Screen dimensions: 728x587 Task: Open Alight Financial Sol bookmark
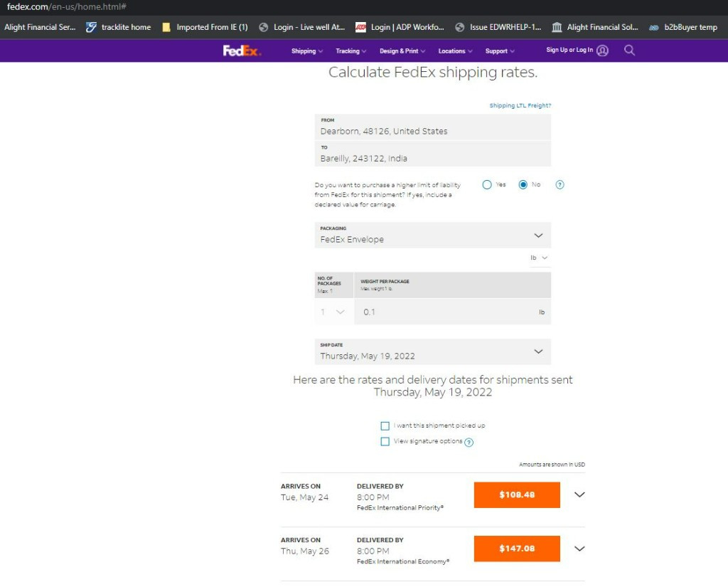point(594,27)
